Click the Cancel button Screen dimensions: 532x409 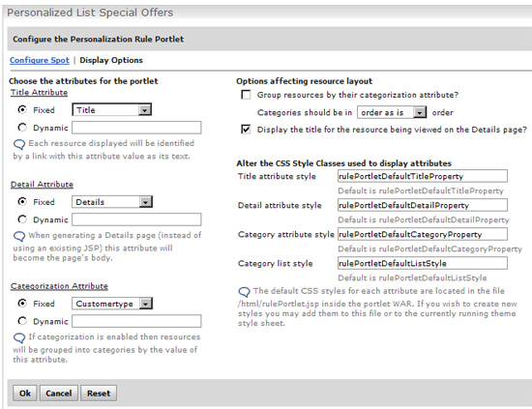[59, 394]
